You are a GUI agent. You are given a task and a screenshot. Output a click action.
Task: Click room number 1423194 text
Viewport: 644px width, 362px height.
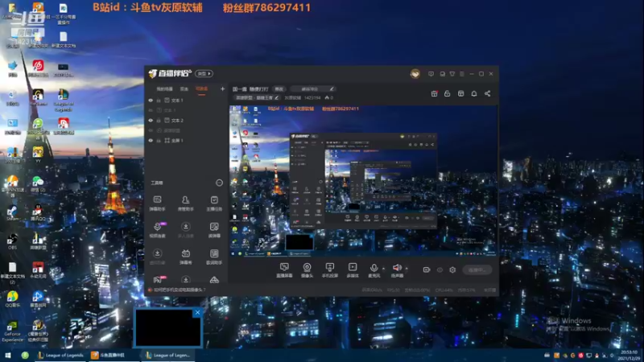coord(312,97)
